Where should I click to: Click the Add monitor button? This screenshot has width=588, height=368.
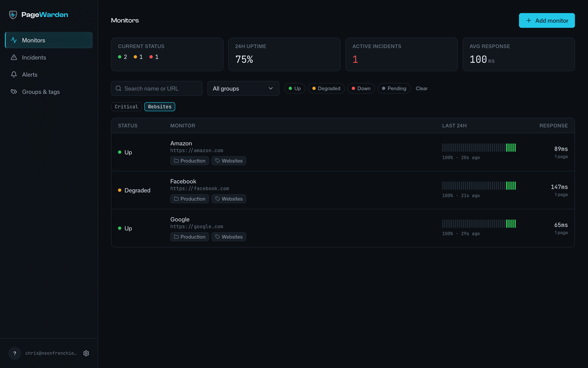pyautogui.click(x=547, y=20)
